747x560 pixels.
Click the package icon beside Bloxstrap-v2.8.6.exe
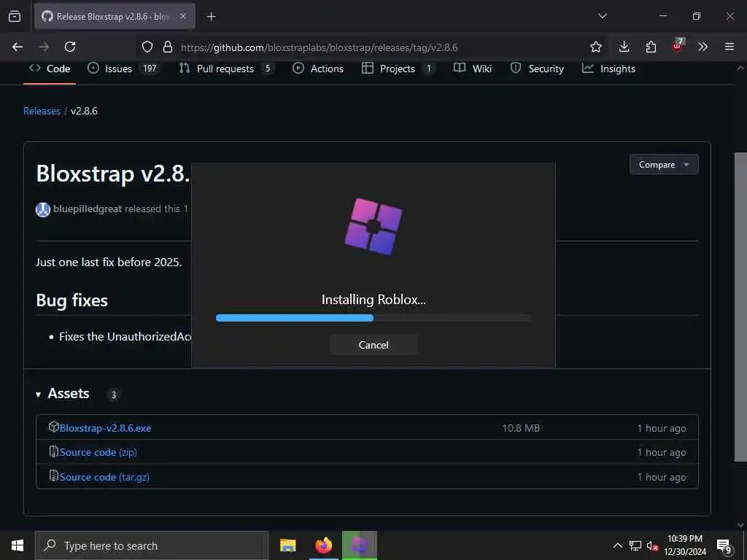click(54, 427)
